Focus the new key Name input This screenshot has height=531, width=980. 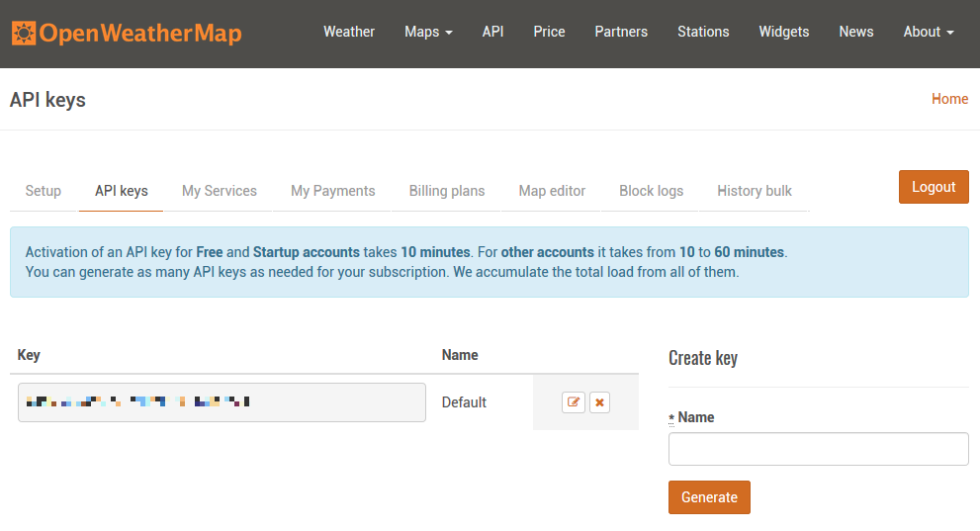818,449
